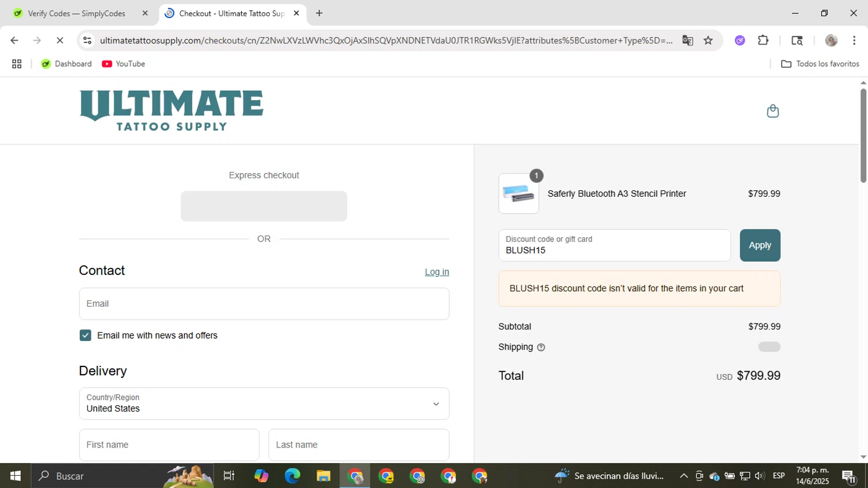This screenshot has height=488, width=868.
Task: Apply the discount code
Action: [760, 245]
